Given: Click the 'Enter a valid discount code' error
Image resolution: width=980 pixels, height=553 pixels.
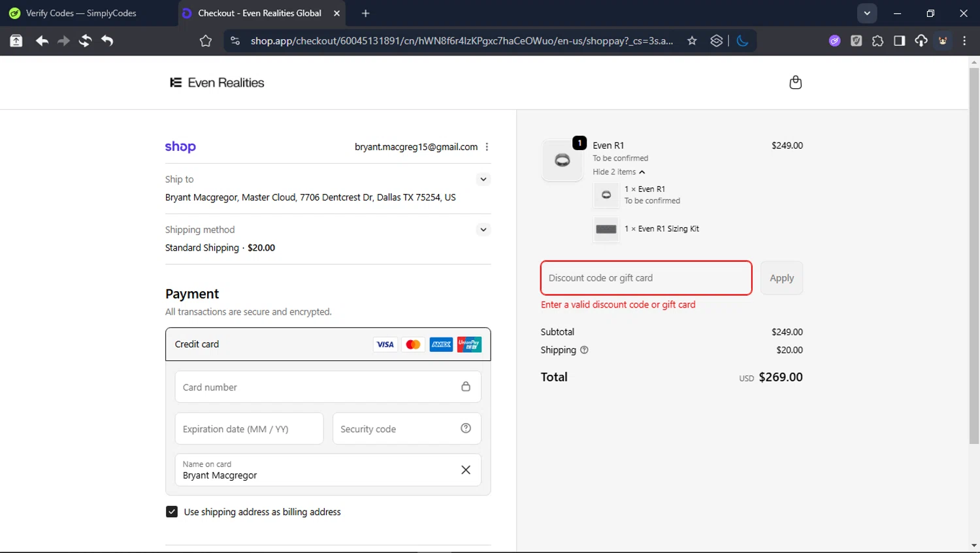Looking at the screenshot, I should click(618, 304).
